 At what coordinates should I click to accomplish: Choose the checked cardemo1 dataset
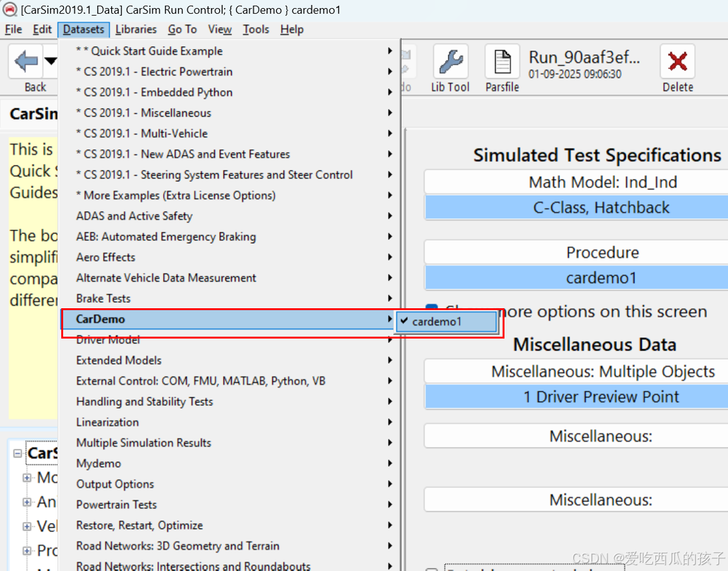click(x=446, y=322)
